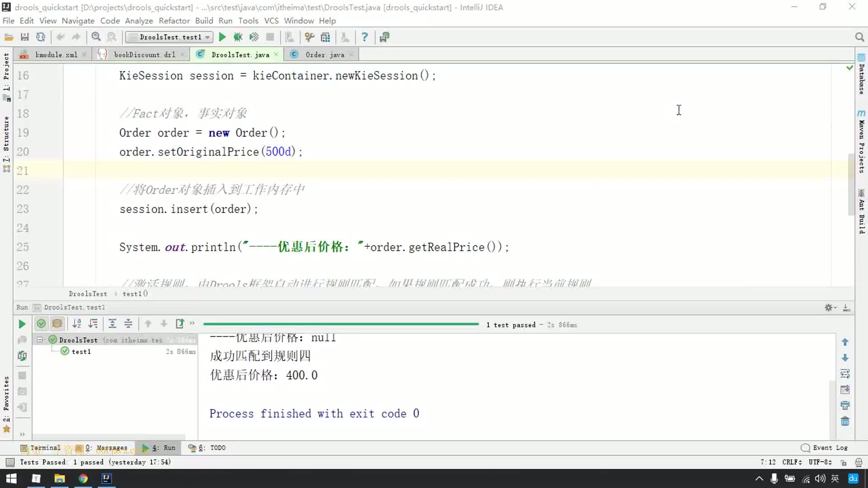Open the Event Log
This screenshot has width=868, height=488.
pos(825,448)
